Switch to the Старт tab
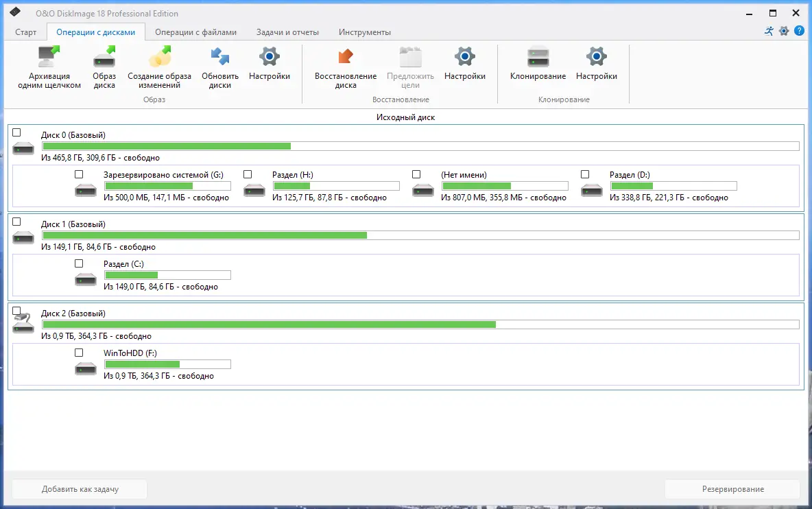812x509 pixels. coord(26,32)
